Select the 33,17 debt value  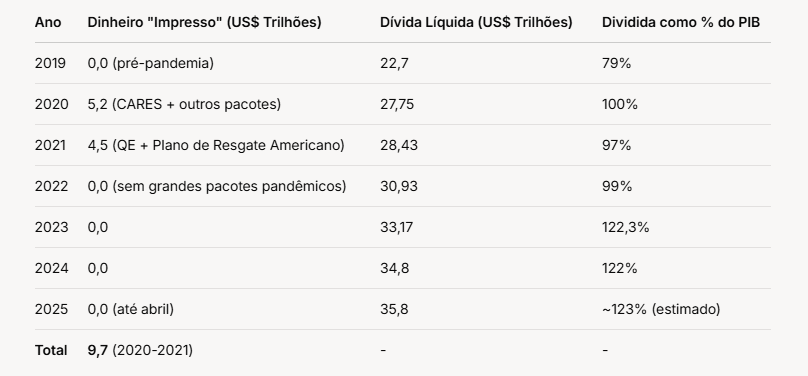[x=396, y=227]
